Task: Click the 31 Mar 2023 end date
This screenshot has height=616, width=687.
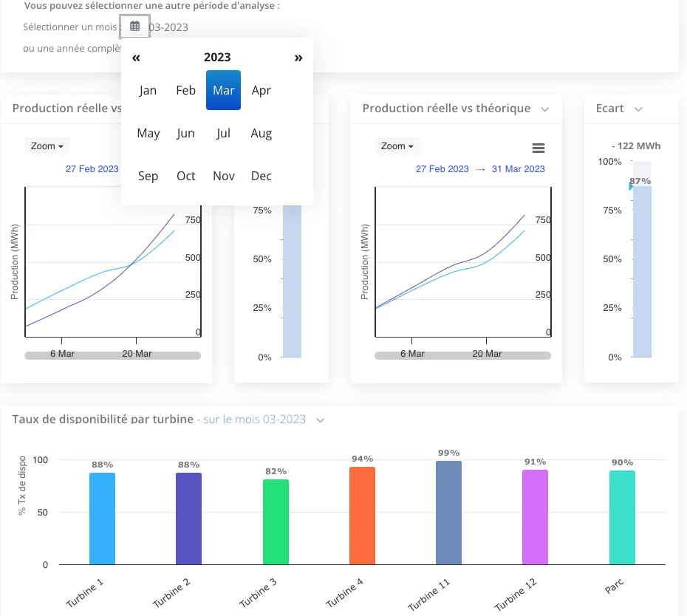Action: point(518,169)
